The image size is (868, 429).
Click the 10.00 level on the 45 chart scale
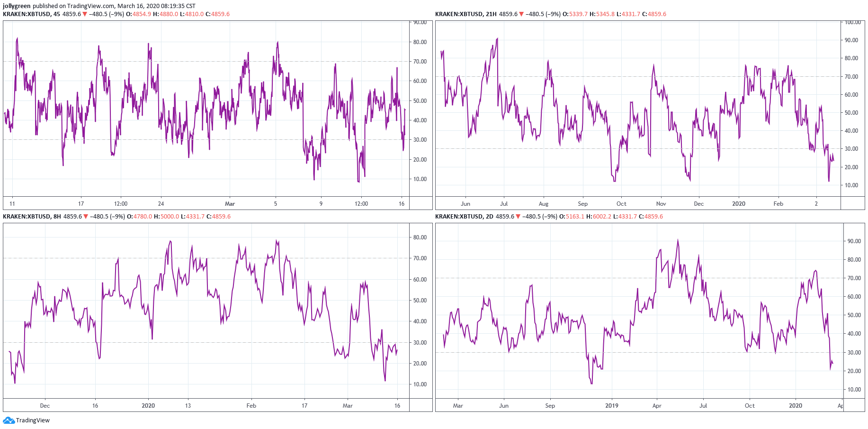pos(420,179)
